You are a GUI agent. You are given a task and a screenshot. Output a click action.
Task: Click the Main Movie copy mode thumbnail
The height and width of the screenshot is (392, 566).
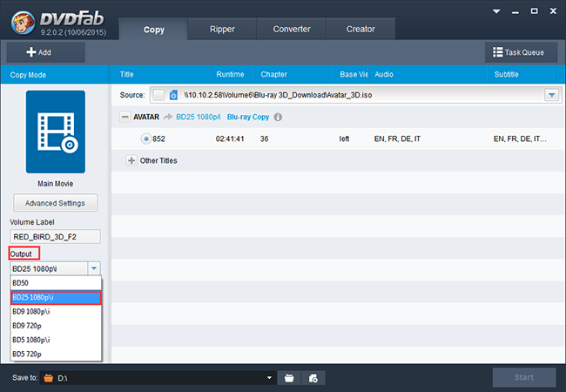coord(56,132)
